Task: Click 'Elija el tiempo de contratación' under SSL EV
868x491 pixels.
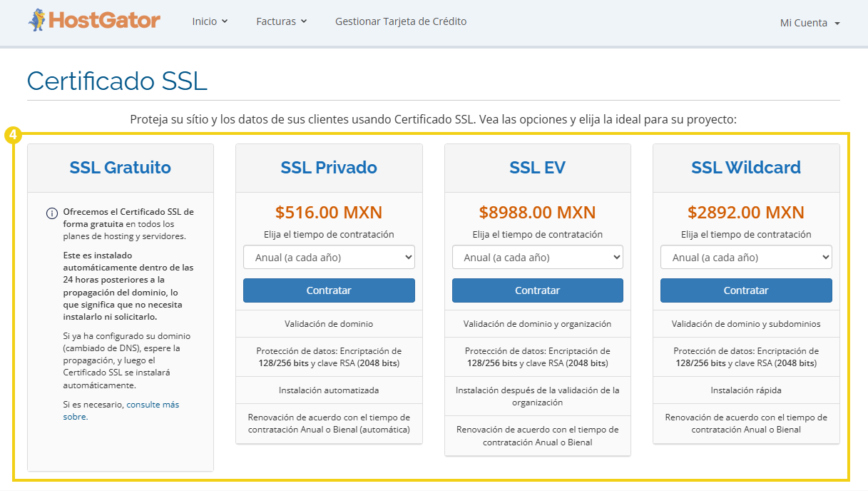Action: click(538, 234)
